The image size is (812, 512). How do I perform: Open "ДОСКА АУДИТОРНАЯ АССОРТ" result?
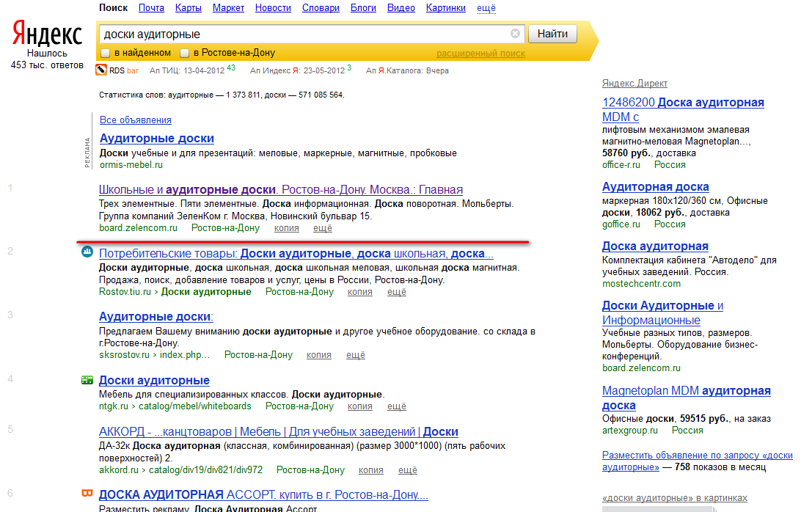point(263,495)
